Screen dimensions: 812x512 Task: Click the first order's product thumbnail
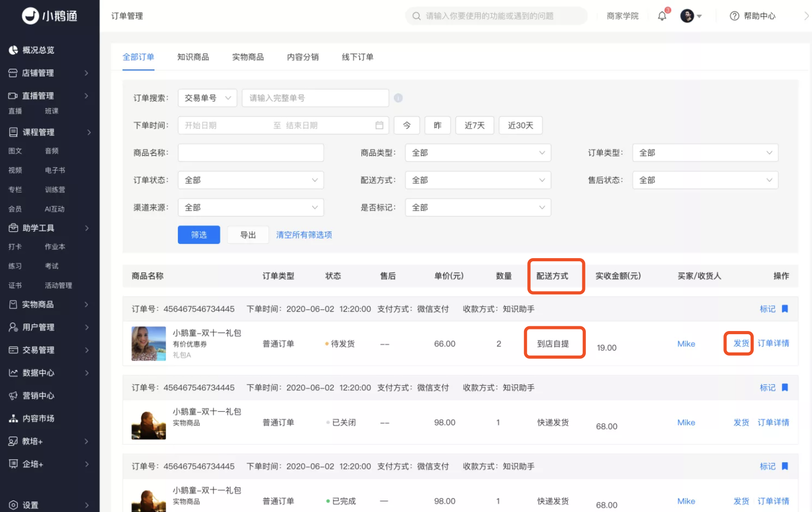(148, 344)
